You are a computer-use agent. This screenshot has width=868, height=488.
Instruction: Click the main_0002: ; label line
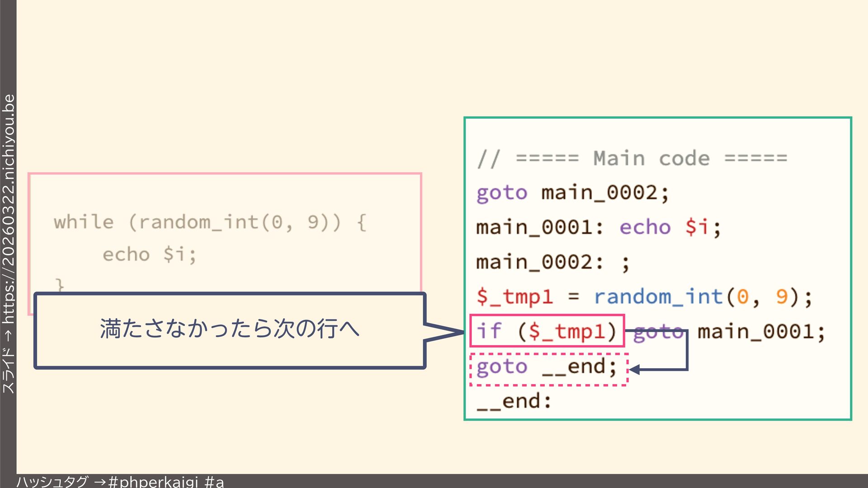coord(552,262)
